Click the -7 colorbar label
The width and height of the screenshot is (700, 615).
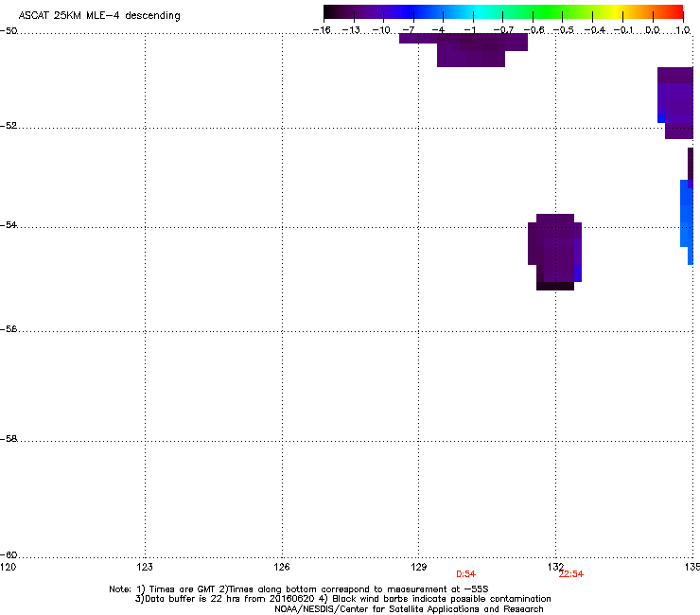(x=408, y=30)
